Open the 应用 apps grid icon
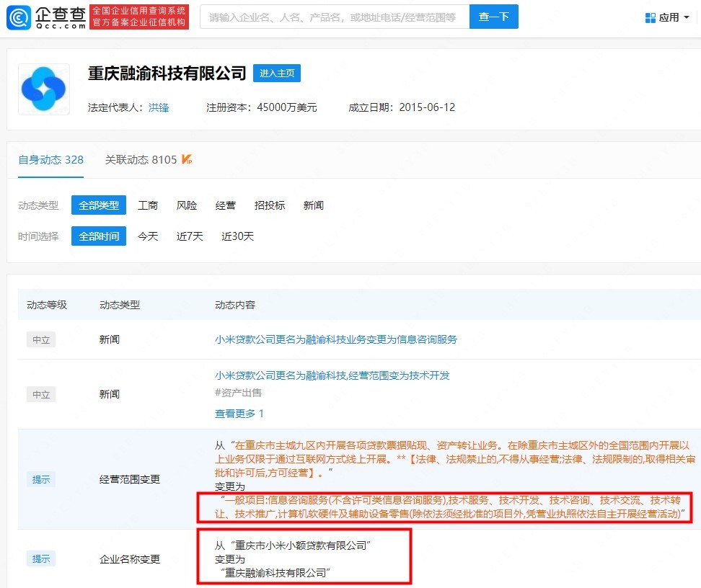This screenshot has width=701, height=588. pos(650,18)
